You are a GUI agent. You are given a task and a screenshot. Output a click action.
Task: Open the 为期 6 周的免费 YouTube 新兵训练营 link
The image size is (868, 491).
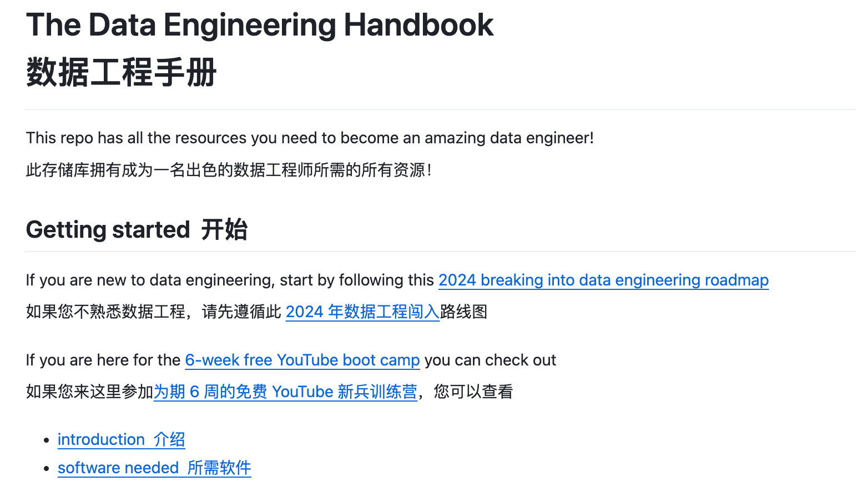tap(285, 392)
